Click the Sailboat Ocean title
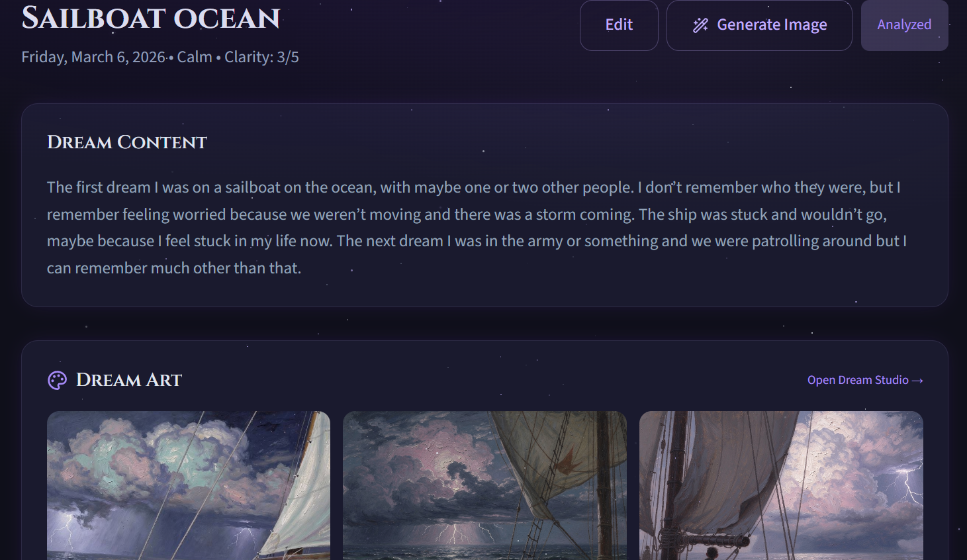 coord(150,19)
